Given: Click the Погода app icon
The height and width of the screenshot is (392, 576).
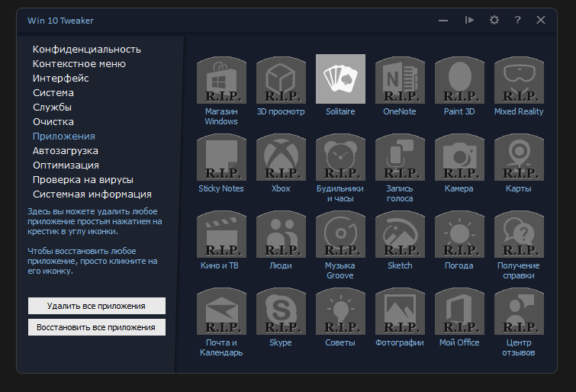Looking at the screenshot, I should pos(459,234).
